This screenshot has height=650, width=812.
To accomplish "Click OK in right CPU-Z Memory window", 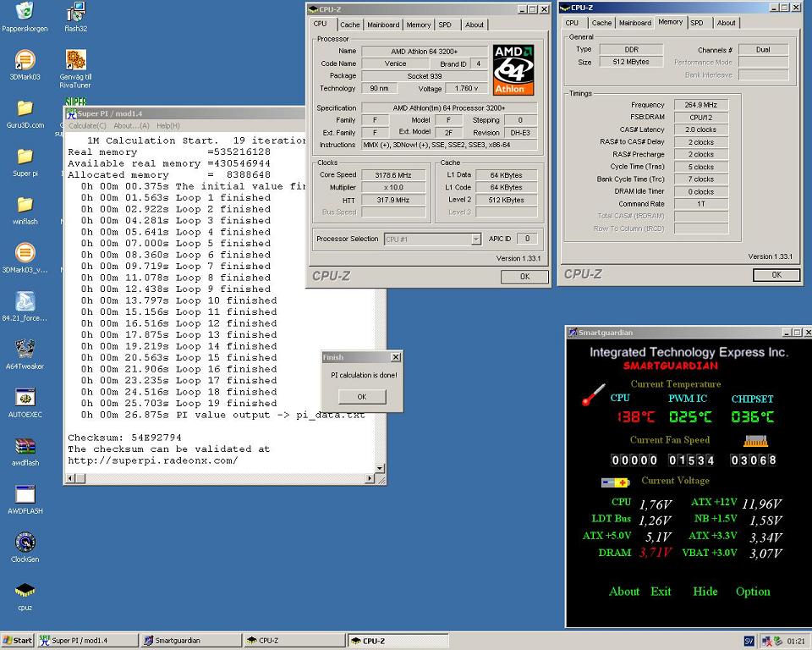I will (x=776, y=275).
